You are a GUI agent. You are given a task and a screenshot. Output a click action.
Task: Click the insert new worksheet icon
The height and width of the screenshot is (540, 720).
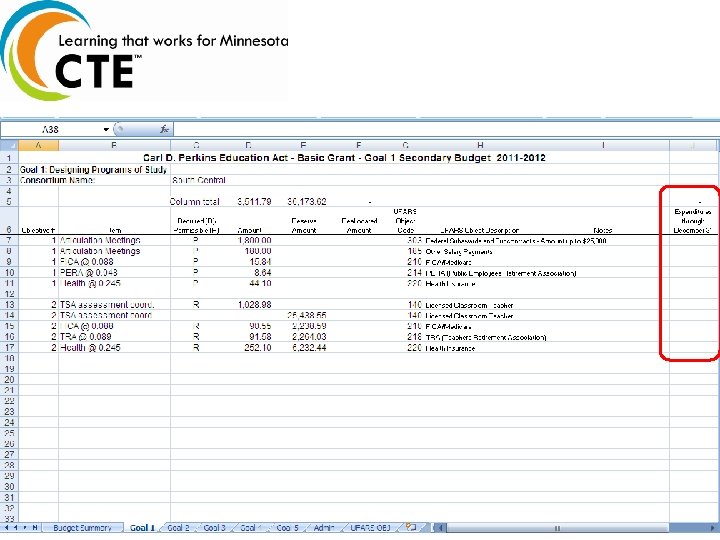pyautogui.click(x=411, y=528)
